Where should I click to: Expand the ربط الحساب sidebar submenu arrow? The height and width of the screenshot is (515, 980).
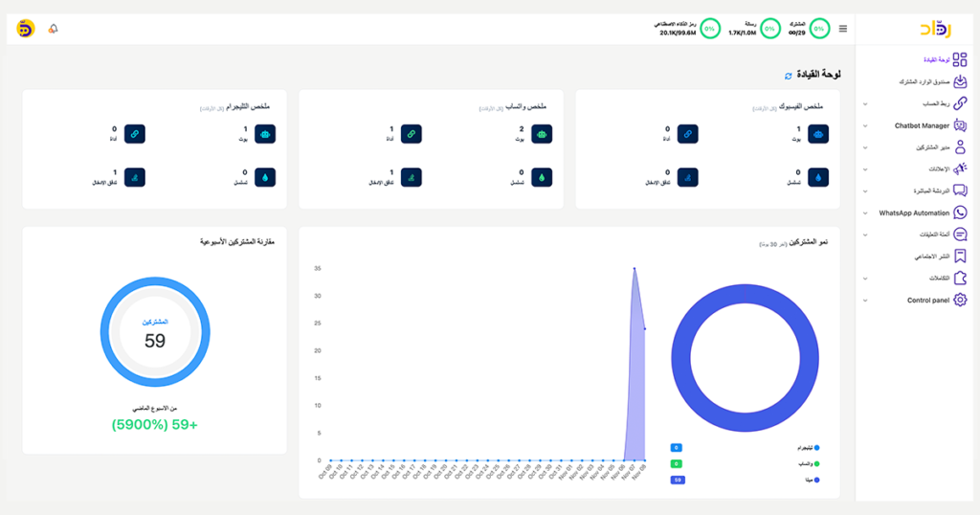[865, 104]
